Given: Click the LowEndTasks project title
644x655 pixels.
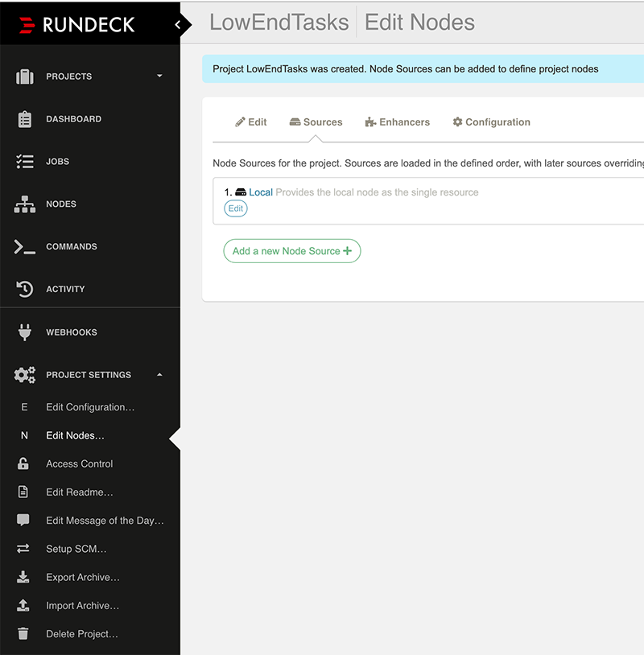Looking at the screenshot, I should [x=279, y=23].
